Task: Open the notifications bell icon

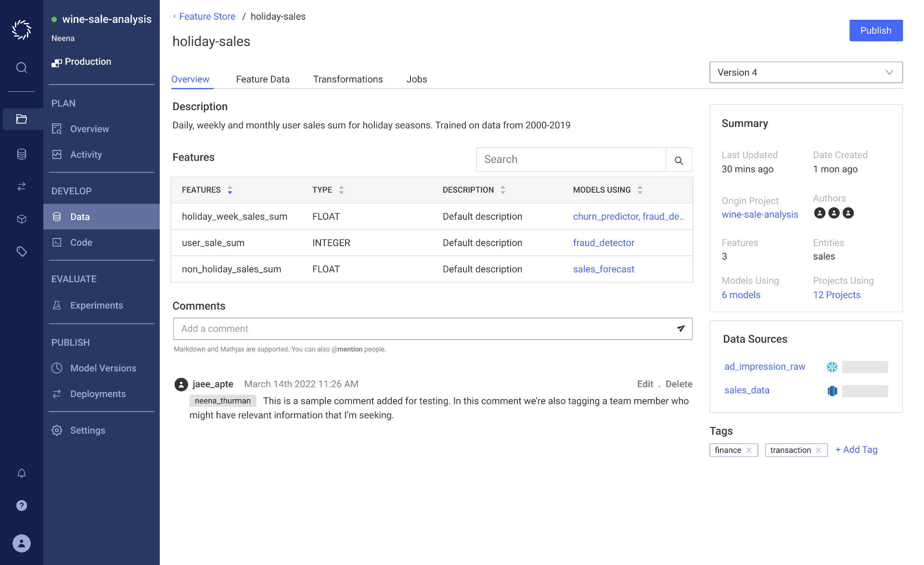Action: [x=22, y=473]
